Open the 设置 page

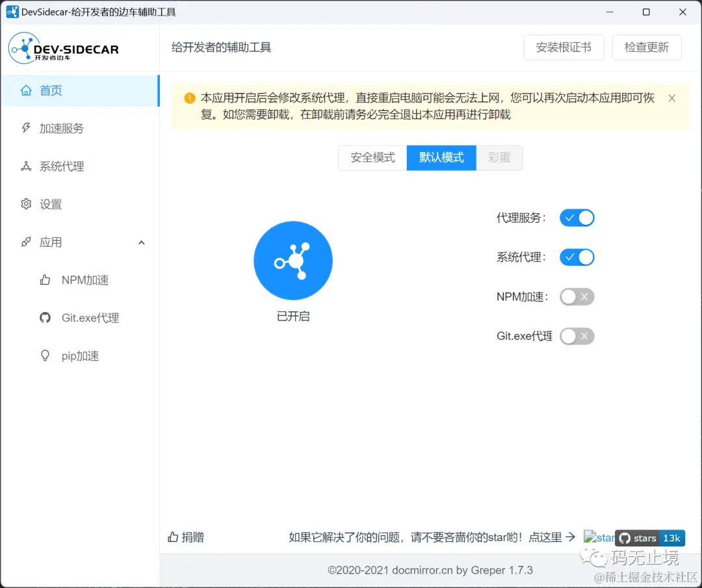pos(80,205)
